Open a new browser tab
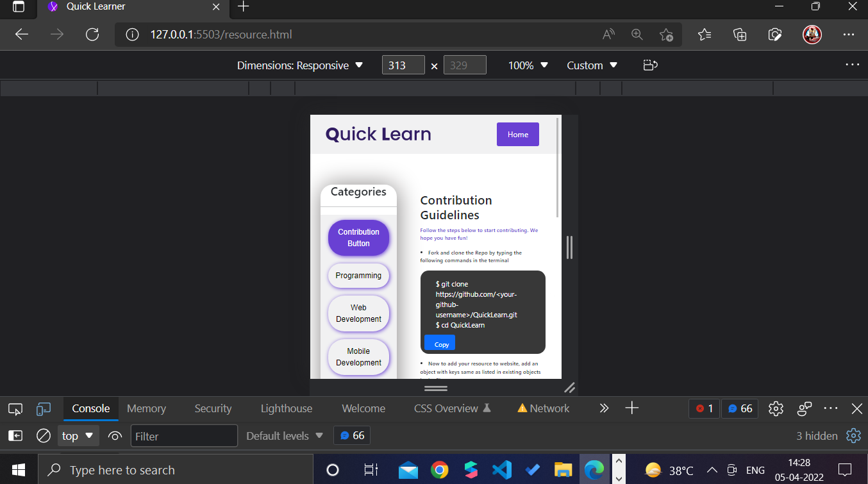 click(x=243, y=7)
